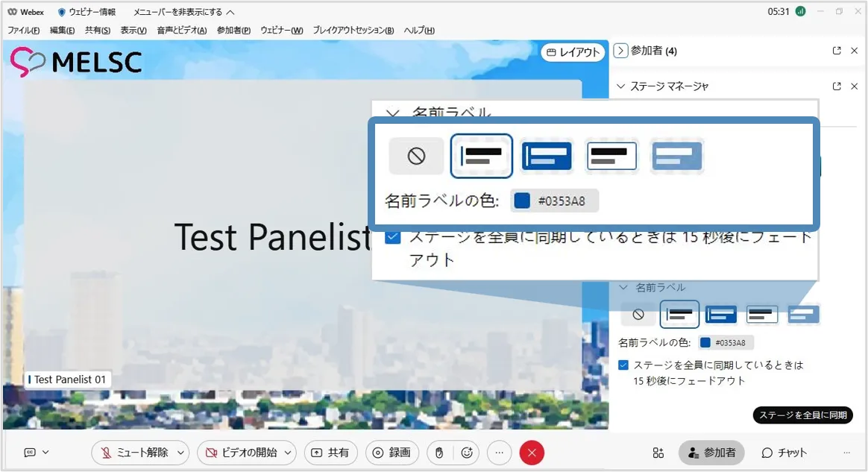Click the red leave webinar button
The height and width of the screenshot is (472, 868).
pos(532,453)
